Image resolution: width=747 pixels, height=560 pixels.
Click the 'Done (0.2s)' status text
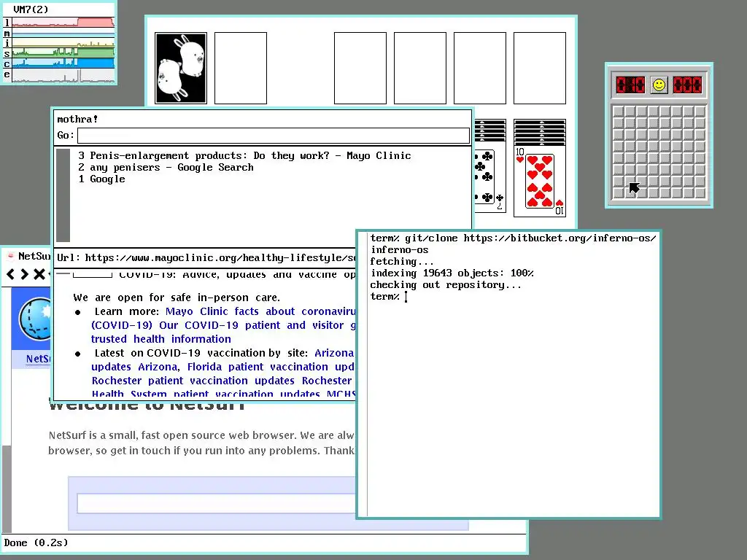[36, 542]
